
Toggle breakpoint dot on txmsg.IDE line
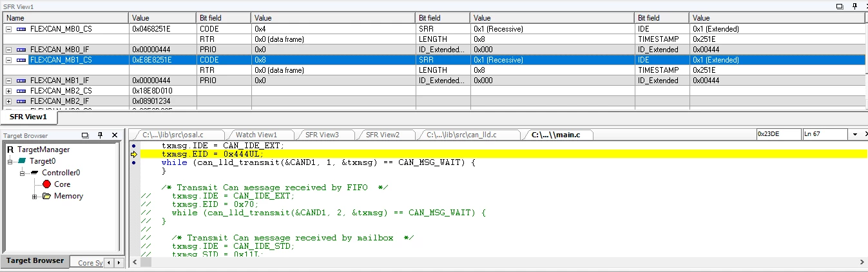(x=133, y=146)
